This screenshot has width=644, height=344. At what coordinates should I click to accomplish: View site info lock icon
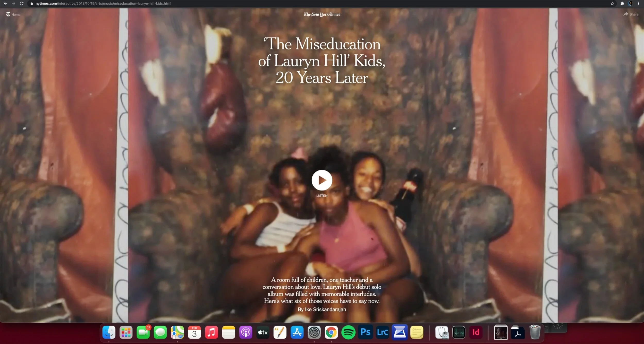pos(32,4)
